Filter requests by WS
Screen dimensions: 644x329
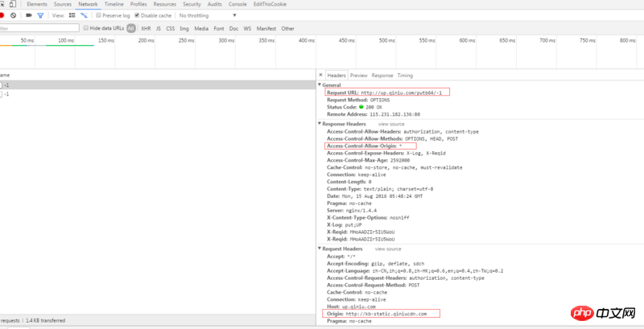[247, 28]
